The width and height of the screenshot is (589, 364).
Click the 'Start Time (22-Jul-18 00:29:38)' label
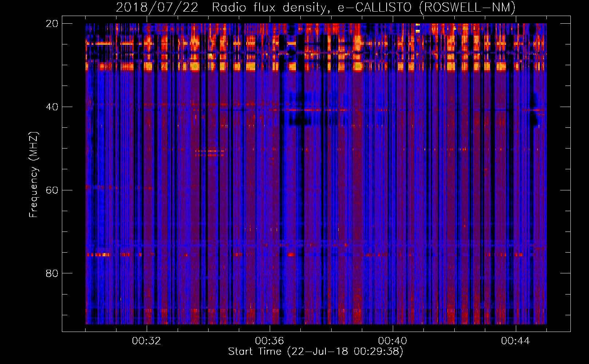click(316, 352)
